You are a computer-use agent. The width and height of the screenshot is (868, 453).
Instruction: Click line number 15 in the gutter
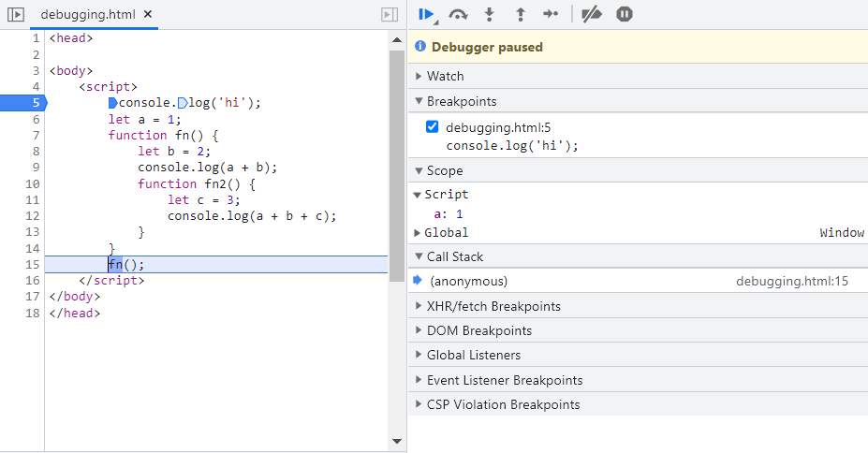(33, 264)
